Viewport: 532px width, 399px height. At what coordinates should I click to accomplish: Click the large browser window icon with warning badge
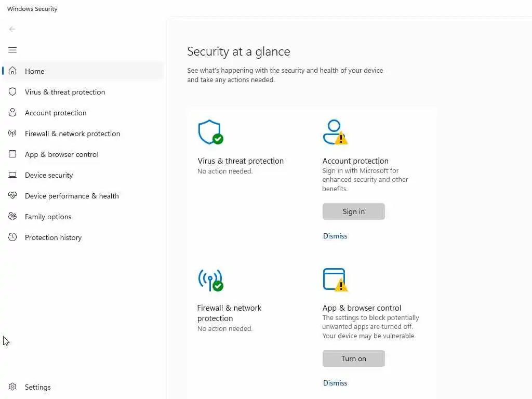(335, 280)
